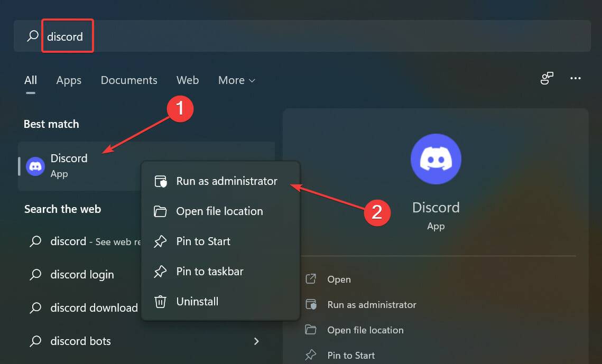The image size is (602, 364).
Task: Click Pin to Start in details pane
Action: 351,355
